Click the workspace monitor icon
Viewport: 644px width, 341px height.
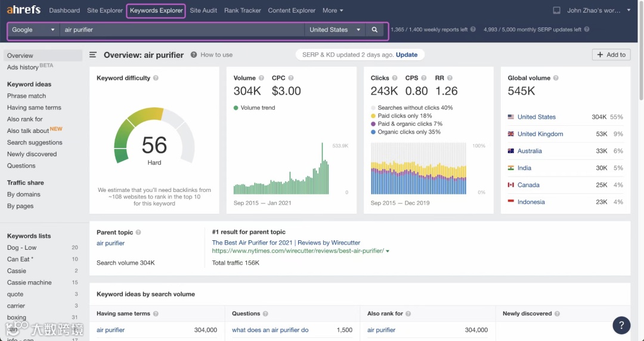tap(557, 11)
